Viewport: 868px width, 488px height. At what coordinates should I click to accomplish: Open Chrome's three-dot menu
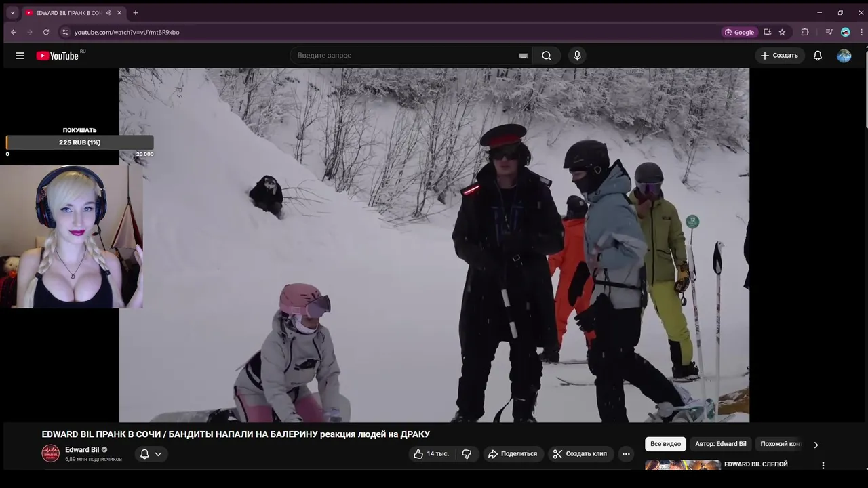coord(860,32)
